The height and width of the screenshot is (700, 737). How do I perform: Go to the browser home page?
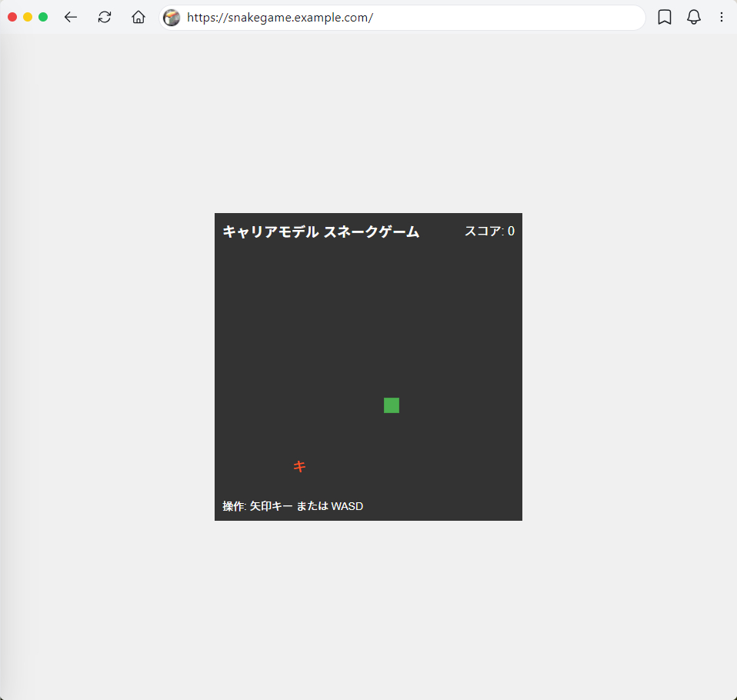pyautogui.click(x=138, y=17)
